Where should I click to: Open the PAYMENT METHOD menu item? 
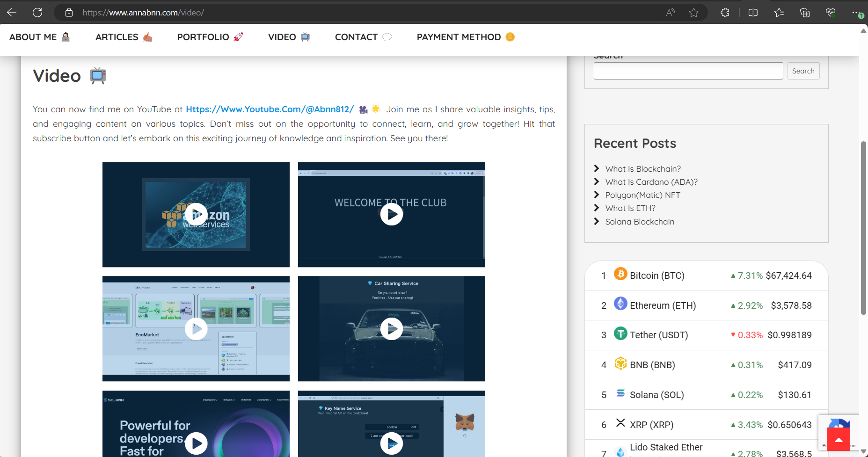[x=466, y=37]
